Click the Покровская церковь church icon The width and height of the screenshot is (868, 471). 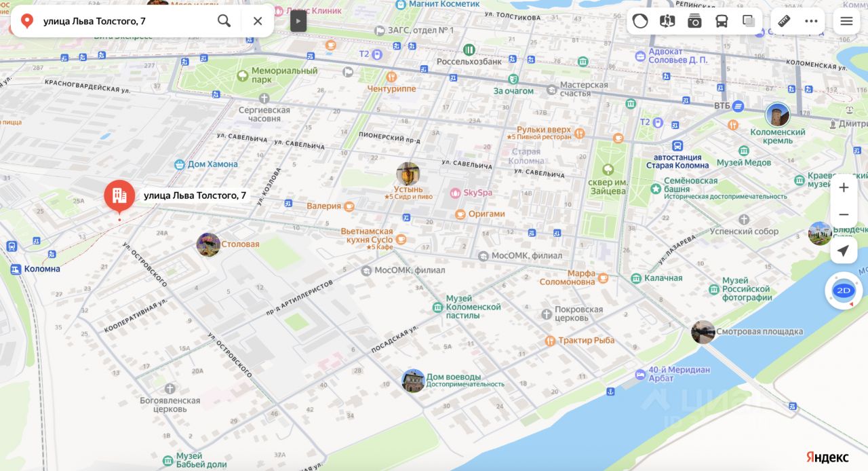[x=547, y=314]
